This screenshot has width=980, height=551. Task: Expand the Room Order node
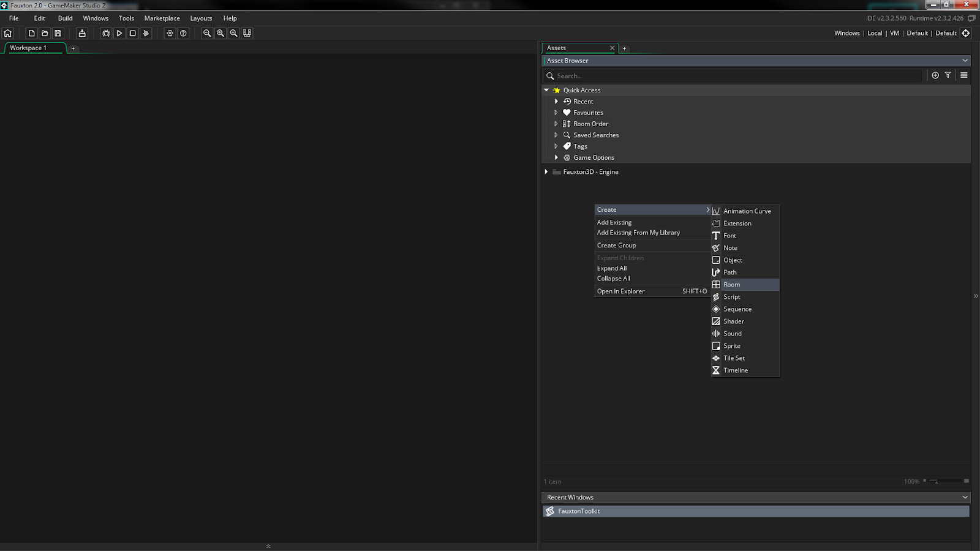556,124
